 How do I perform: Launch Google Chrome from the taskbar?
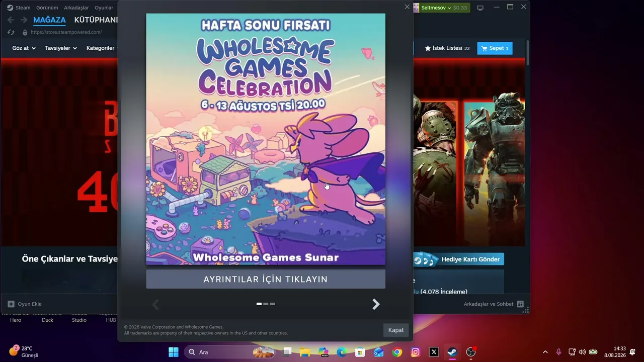tap(397, 352)
